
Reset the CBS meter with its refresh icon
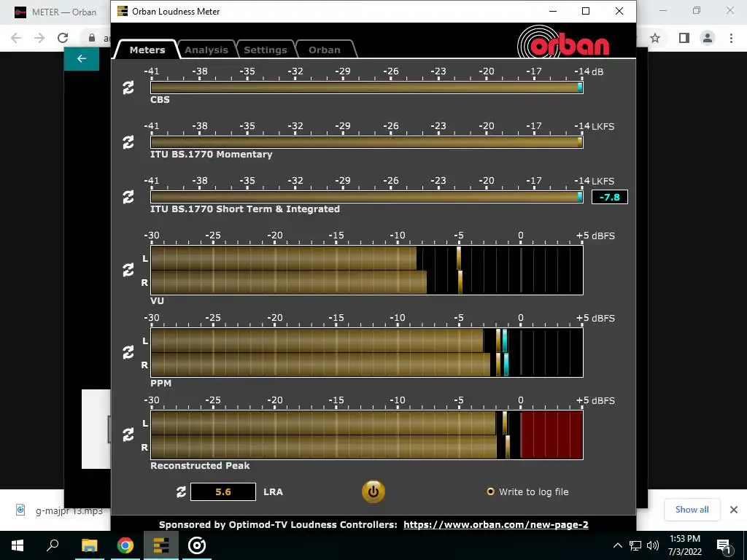coord(128,87)
